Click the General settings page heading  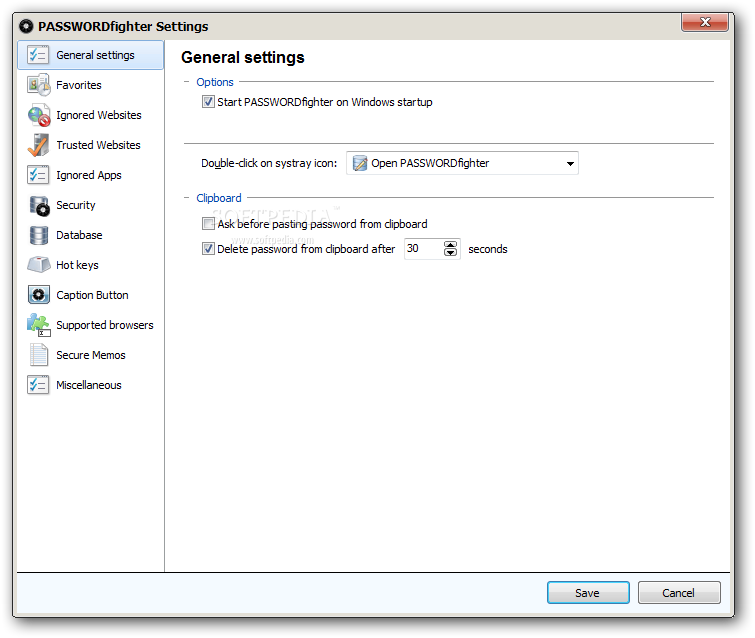point(243,57)
